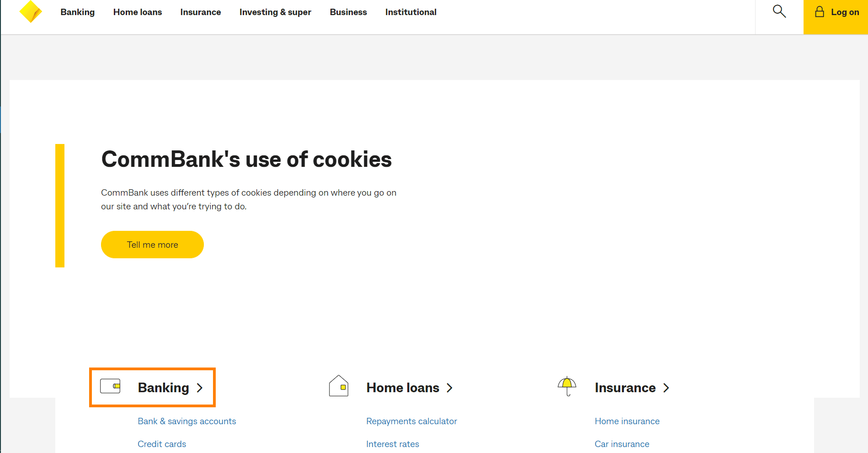
Task: Open Investing & super navigation item
Action: [275, 12]
